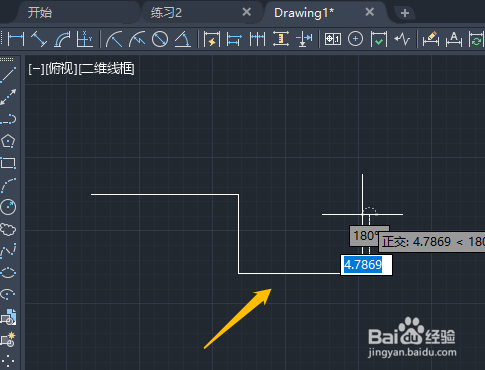Screen dimensions: 485x370
Task: Open the Dimension Edit tool
Action: click(430, 39)
